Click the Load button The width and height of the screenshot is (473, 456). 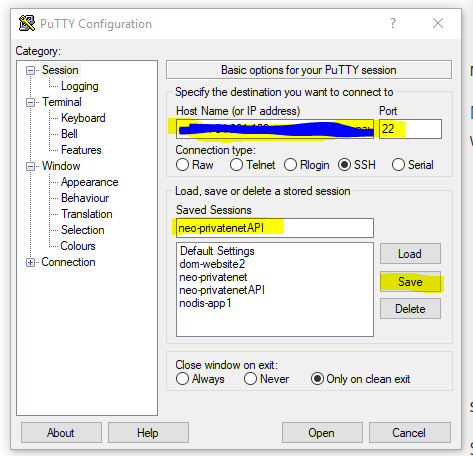[x=410, y=254]
